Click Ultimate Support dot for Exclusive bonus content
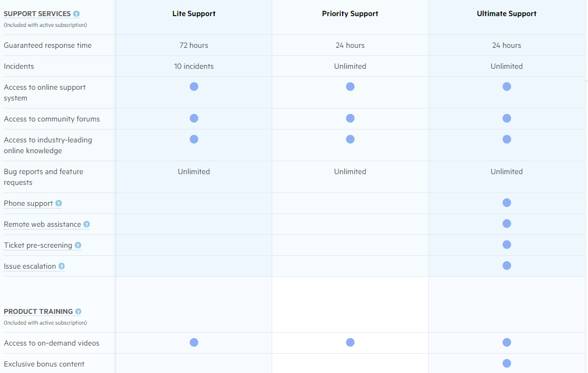Viewport: 588px width, 373px height. [x=506, y=363]
